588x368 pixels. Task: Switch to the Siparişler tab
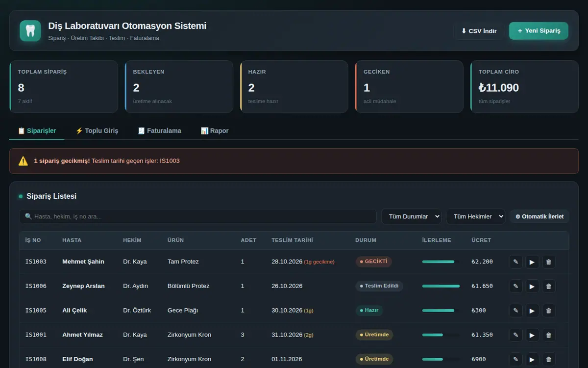pos(37,131)
